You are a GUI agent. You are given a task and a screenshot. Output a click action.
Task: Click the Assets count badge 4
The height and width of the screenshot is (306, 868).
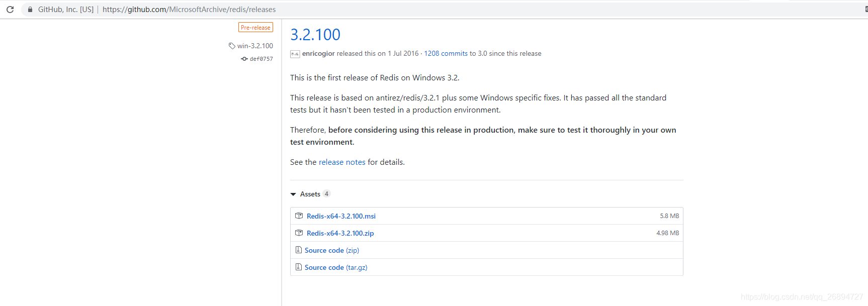[326, 194]
